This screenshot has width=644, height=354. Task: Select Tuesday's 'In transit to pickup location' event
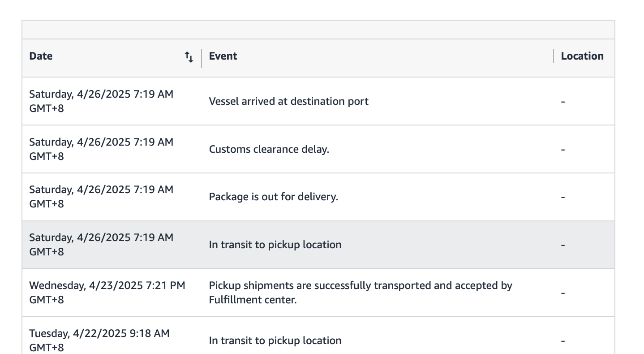coord(275,341)
